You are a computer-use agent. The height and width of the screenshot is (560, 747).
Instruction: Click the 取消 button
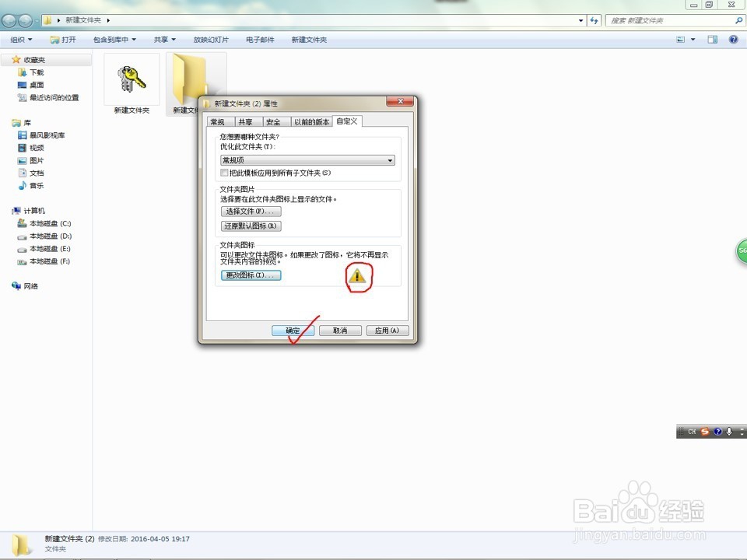tap(340, 331)
